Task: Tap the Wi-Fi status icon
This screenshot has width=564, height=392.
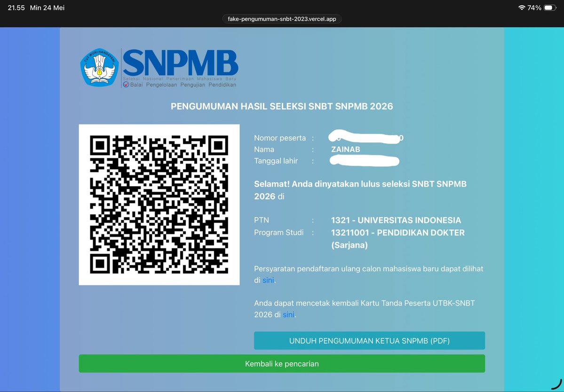Action: (x=522, y=8)
